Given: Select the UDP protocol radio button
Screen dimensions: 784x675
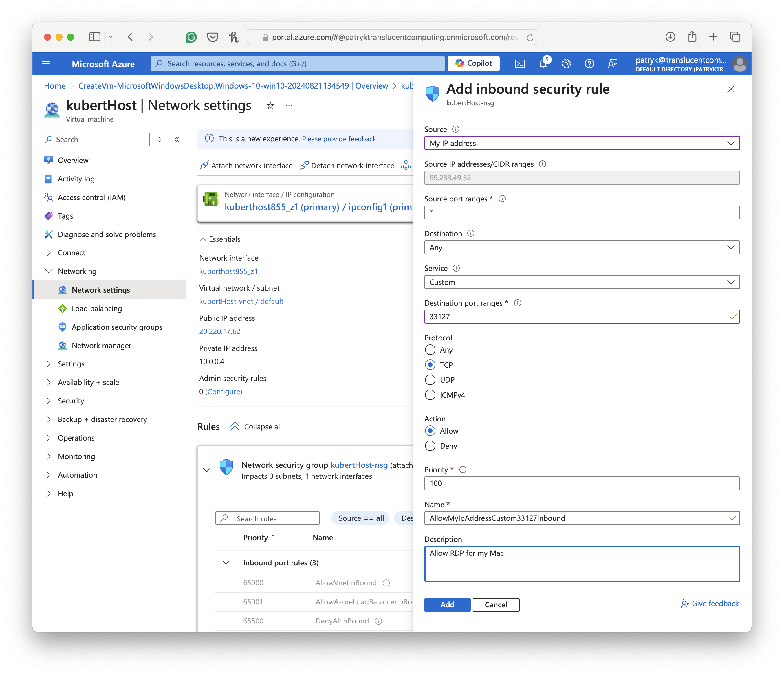Looking at the screenshot, I should (430, 380).
